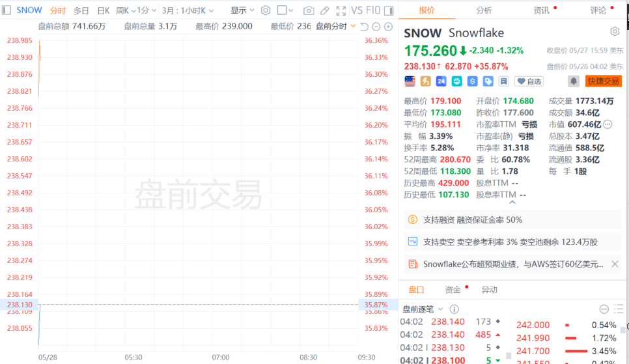Zoom in chart with plus icon
629x364 pixels.
click(388, 27)
